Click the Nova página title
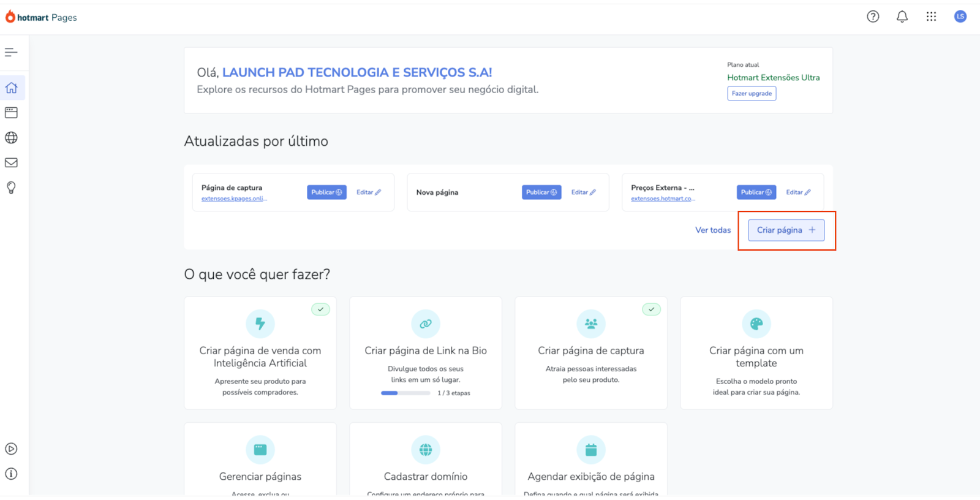Image resolution: width=980 pixels, height=500 pixels. pos(437,192)
